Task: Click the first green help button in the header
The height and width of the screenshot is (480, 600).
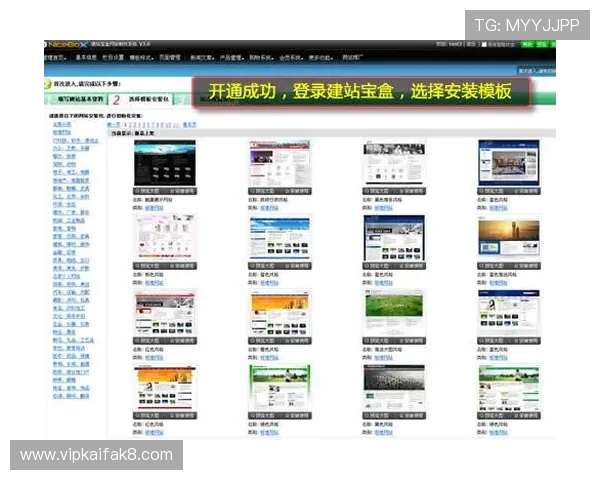Action: point(528,44)
